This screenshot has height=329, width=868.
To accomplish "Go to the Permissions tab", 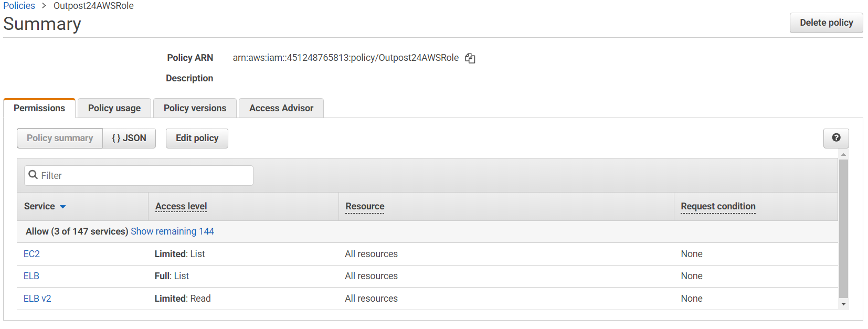I will point(39,108).
